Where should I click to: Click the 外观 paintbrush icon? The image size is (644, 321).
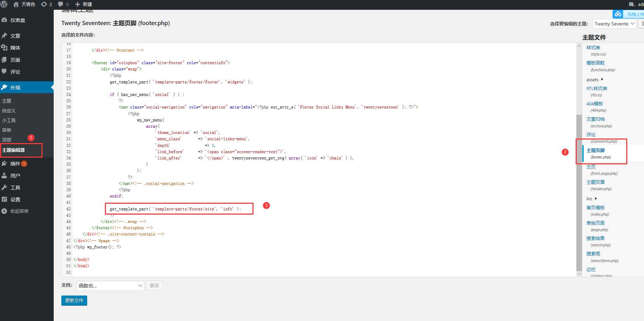point(4,87)
